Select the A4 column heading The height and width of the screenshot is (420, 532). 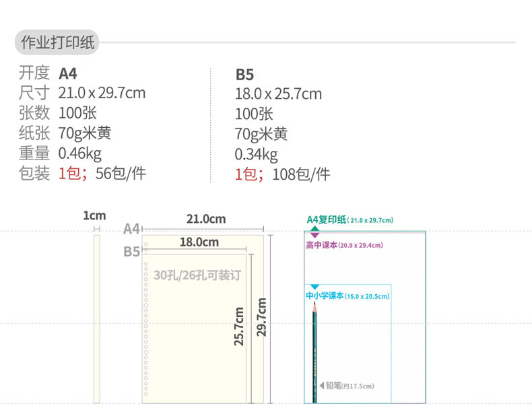68,73
